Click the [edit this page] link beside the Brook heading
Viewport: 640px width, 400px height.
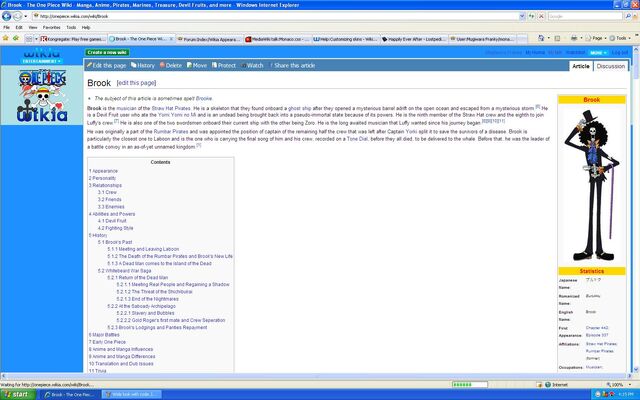(x=136, y=83)
